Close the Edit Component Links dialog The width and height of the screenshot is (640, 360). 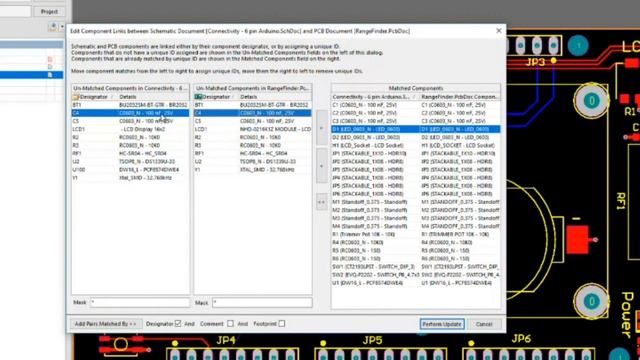coord(498,31)
